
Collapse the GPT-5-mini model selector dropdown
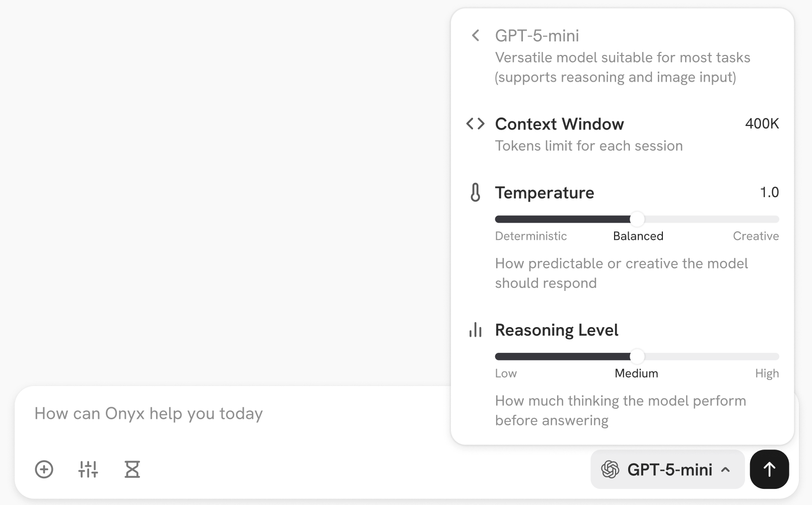click(667, 469)
